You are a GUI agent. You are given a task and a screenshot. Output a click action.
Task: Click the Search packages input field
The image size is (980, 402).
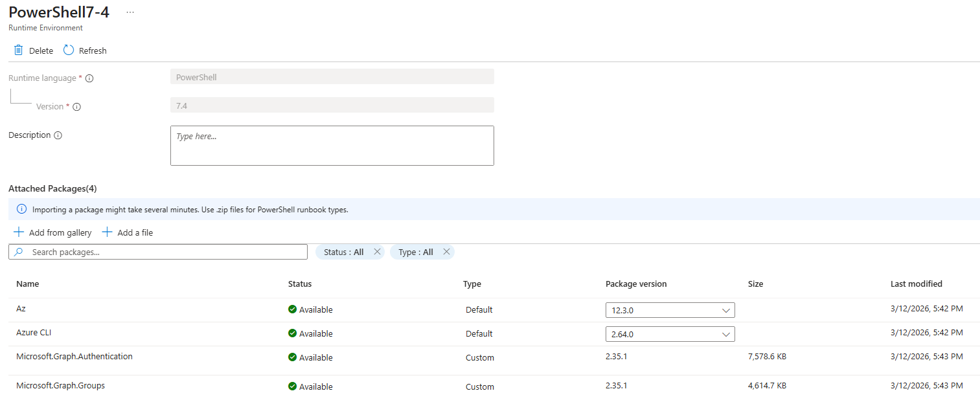click(x=158, y=252)
